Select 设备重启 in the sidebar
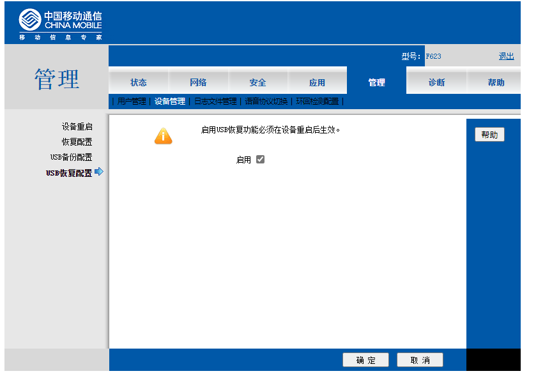Image resolution: width=552 pixels, height=392 pixels. coord(77,127)
